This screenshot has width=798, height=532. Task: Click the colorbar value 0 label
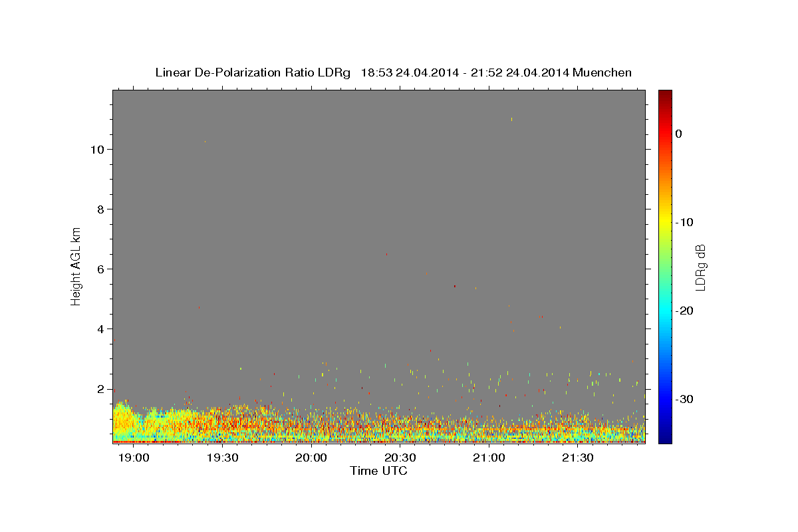click(679, 134)
